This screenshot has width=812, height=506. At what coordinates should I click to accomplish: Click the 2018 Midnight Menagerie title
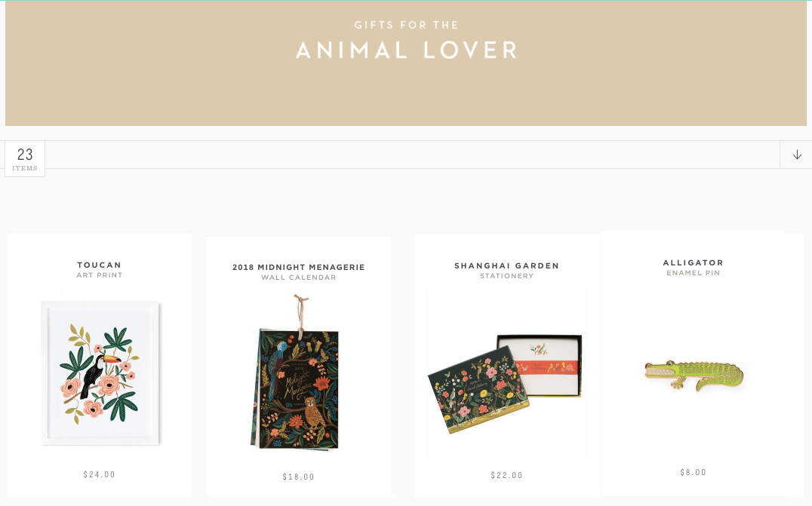coord(299,267)
